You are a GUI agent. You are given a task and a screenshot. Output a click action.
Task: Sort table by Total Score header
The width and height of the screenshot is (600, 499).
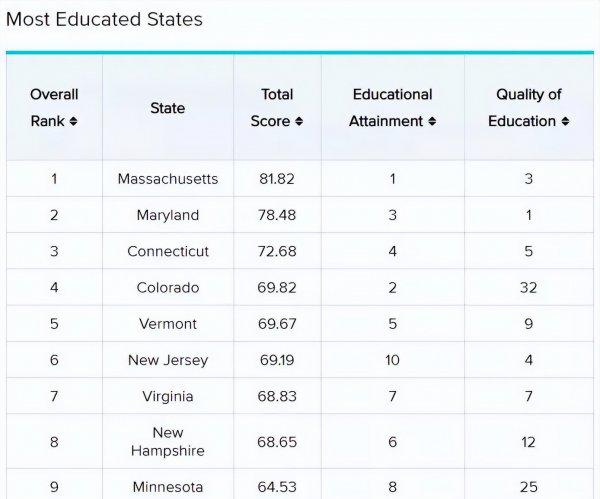(277, 107)
